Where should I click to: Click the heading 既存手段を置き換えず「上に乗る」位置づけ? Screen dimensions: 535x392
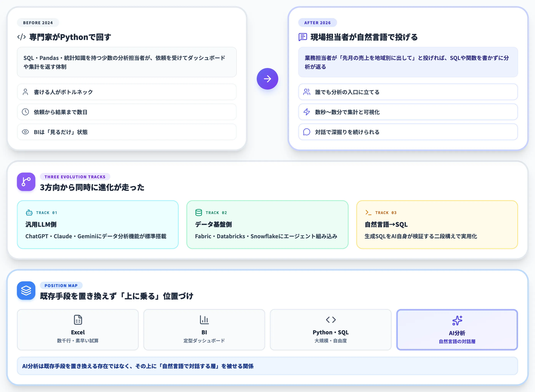tap(117, 296)
